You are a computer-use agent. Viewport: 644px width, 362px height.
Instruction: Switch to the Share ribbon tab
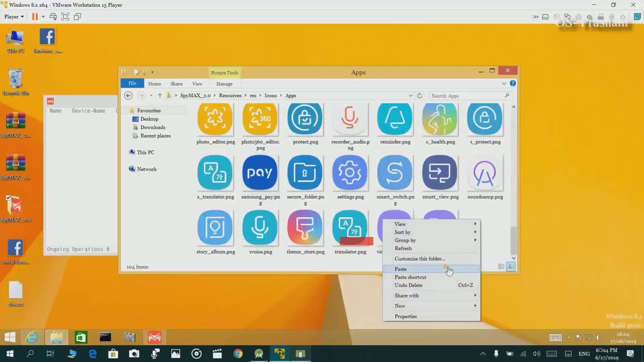[176, 84]
